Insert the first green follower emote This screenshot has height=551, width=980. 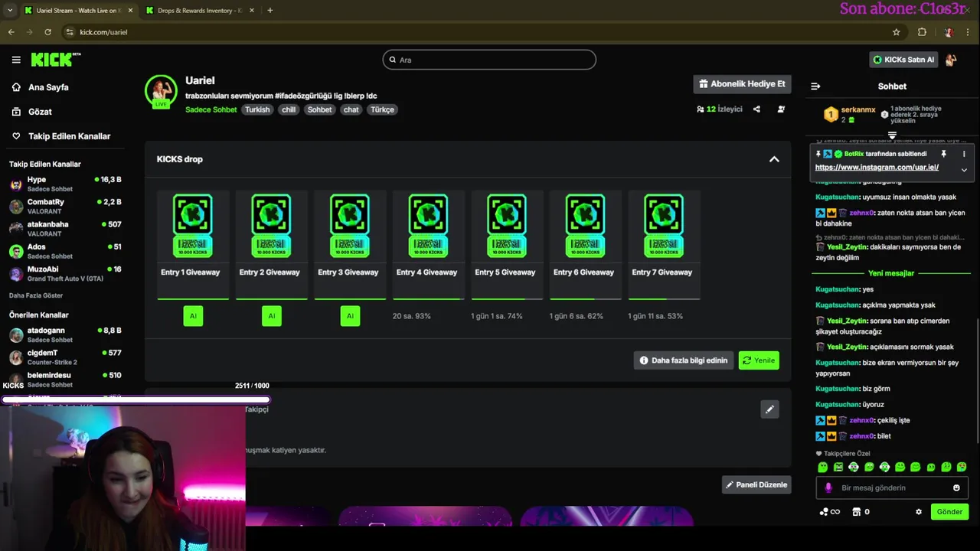tap(822, 467)
